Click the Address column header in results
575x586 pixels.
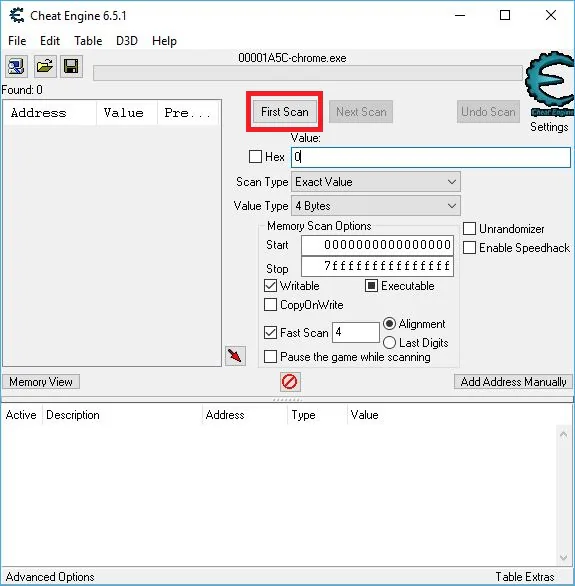click(49, 113)
